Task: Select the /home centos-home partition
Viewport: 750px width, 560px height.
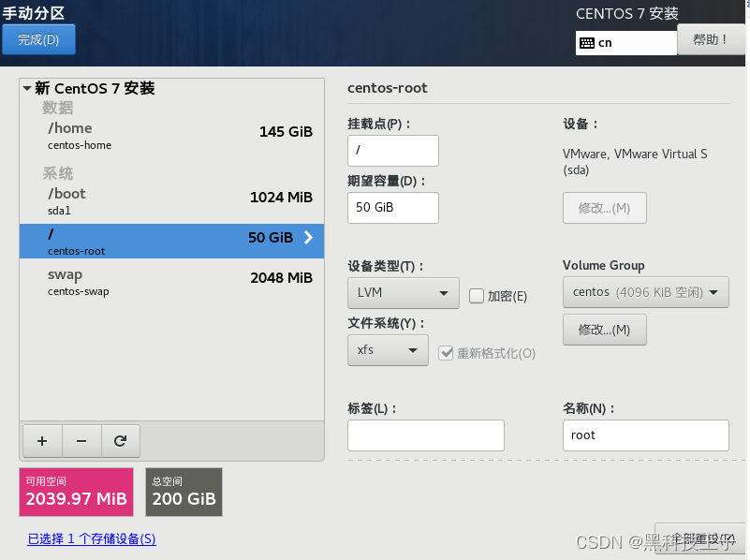Action: (x=171, y=136)
